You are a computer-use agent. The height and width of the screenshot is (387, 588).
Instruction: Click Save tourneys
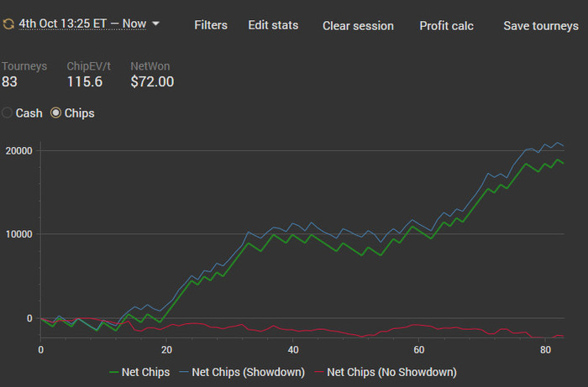(x=541, y=26)
